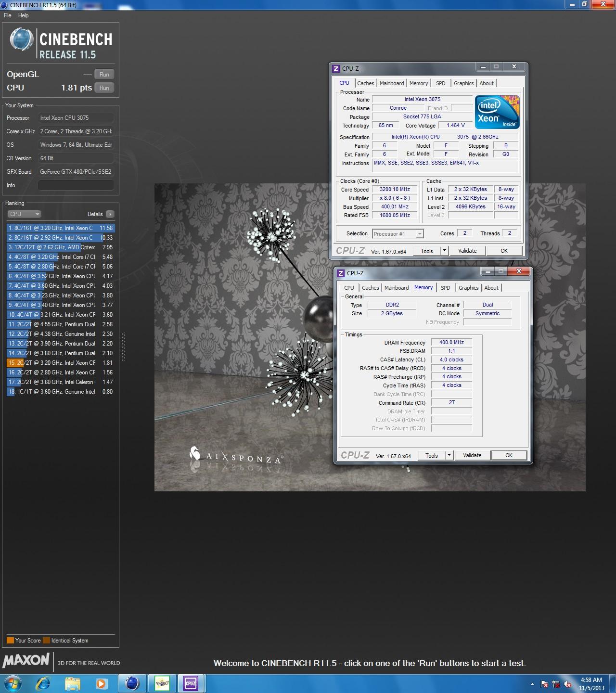
Task: Click Validate in upper CPU-Z window
Action: (x=467, y=251)
